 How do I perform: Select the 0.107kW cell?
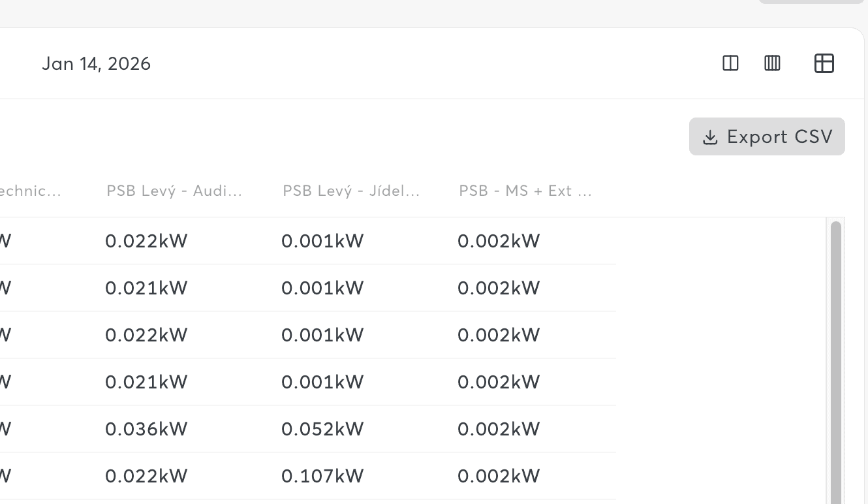click(x=322, y=476)
